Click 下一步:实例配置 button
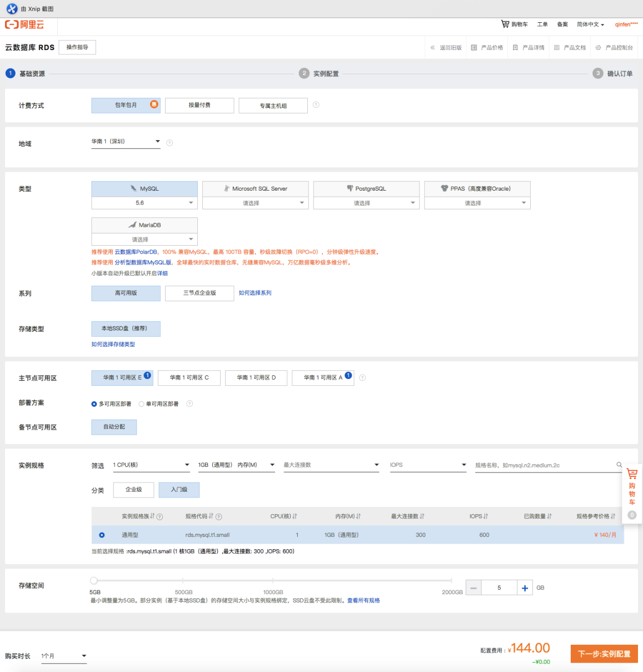 (604, 654)
